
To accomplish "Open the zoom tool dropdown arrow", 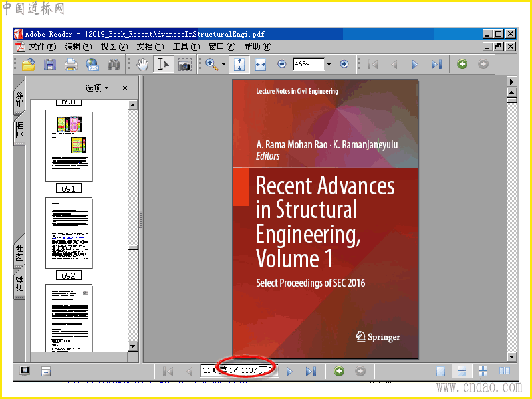I will [224, 65].
